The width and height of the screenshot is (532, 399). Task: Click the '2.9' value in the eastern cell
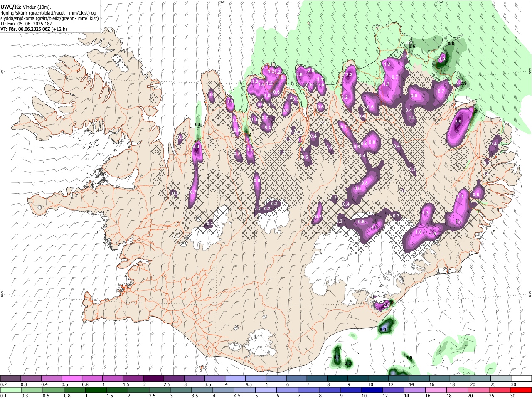(458, 122)
